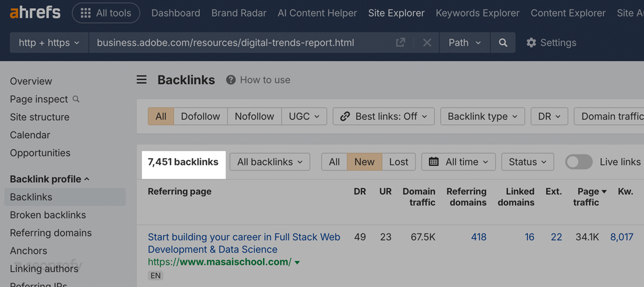Click 16 linked domains value
This screenshot has width=644, height=287.
(529, 237)
